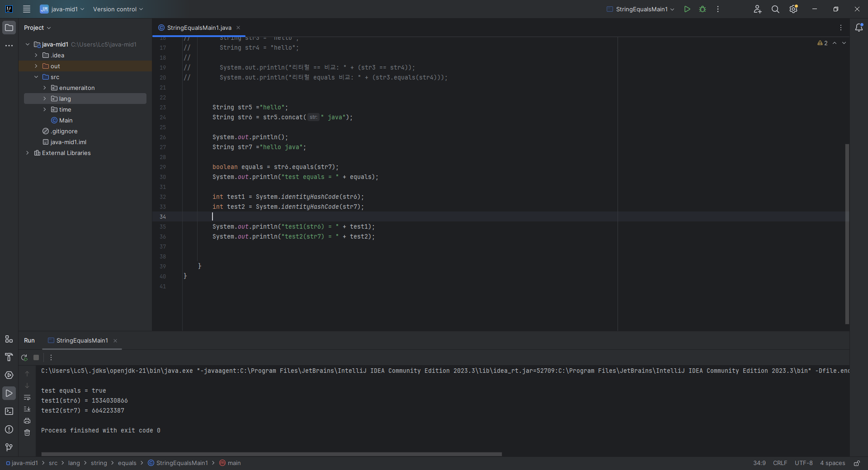Open more run actions in top toolbar
868x470 pixels.
tap(718, 9)
